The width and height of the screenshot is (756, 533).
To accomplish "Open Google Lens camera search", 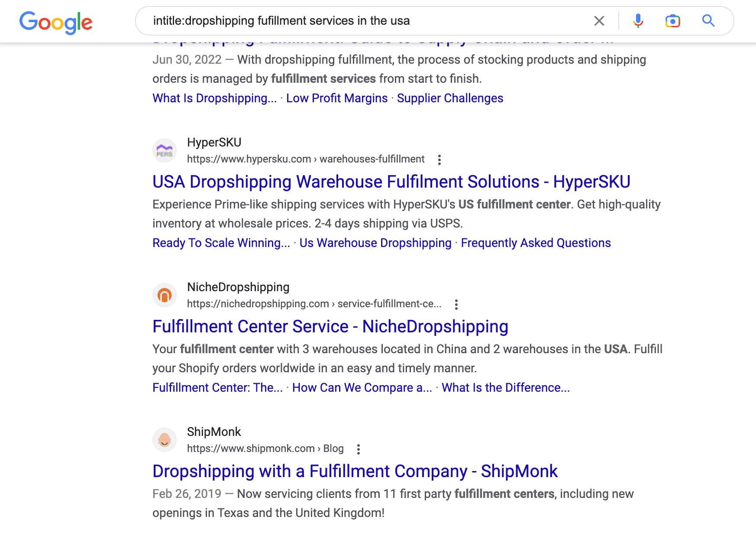I will coord(673,20).
